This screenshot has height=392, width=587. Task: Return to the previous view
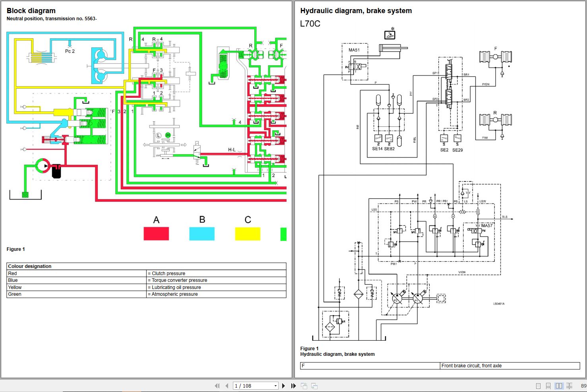[x=304, y=386]
